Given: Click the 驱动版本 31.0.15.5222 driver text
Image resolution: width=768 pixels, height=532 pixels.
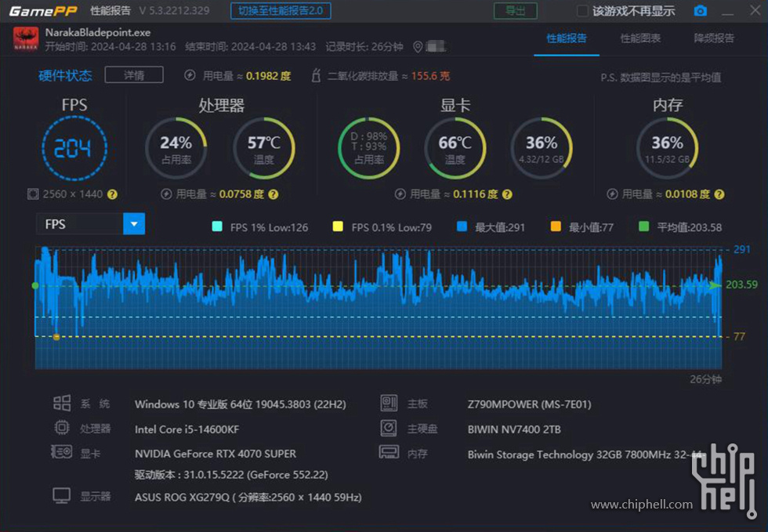Looking at the screenshot, I should (231, 475).
